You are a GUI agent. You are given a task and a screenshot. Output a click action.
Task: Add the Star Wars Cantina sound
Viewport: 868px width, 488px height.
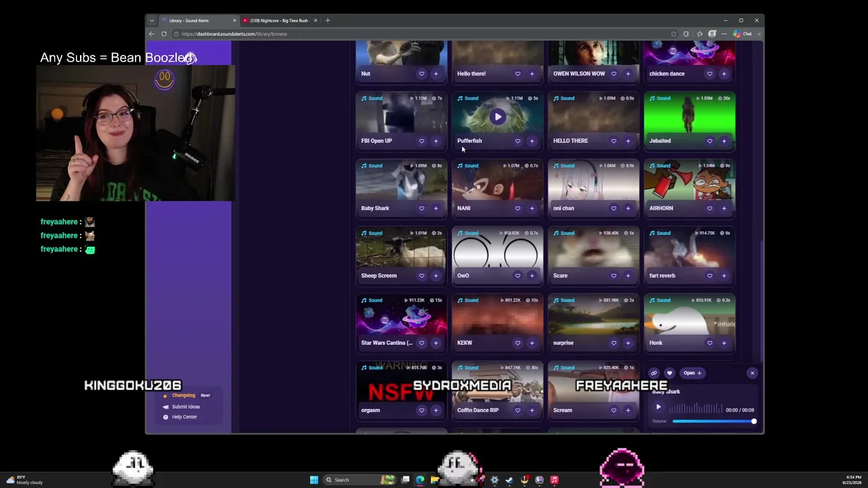[x=436, y=343]
